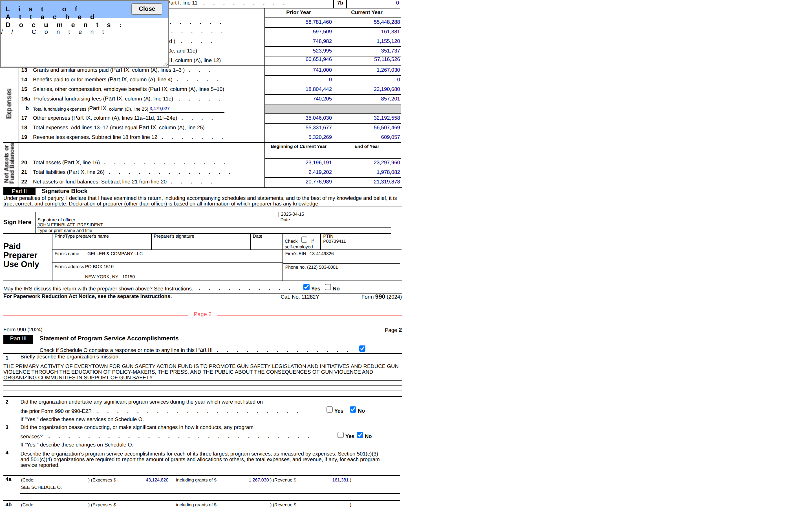Click Part III section header label
Image resolution: width=812 pixels, height=508 pixels.
click(18, 339)
